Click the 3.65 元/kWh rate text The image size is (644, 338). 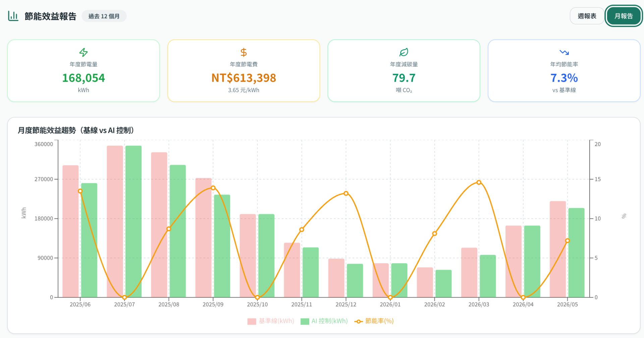(244, 90)
